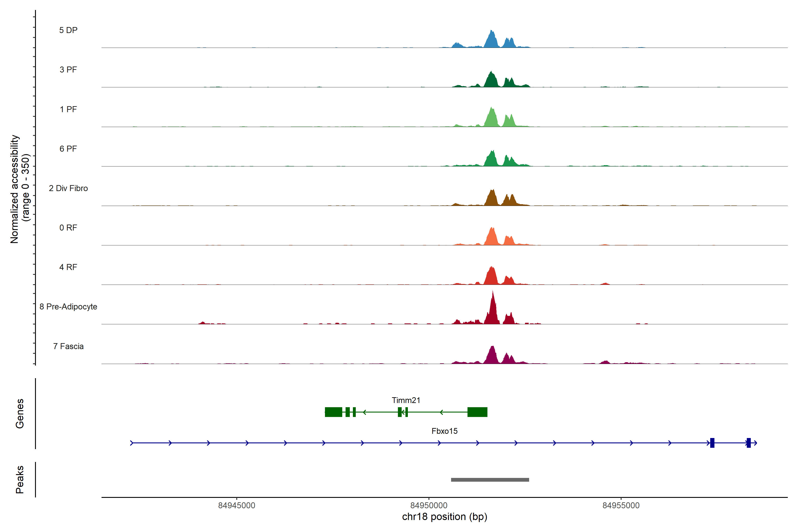
Task: Select the 6 PF track label
Action: coord(68,149)
